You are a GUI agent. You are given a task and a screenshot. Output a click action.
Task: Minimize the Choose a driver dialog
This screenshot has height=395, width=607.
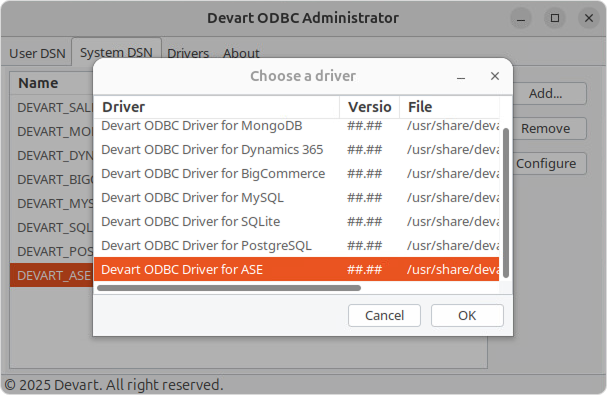461,77
